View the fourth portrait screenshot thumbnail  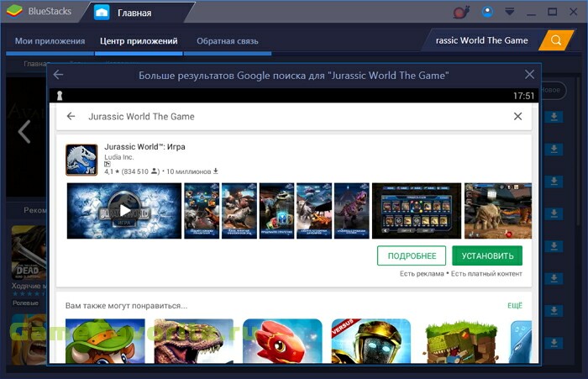pos(314,211)
